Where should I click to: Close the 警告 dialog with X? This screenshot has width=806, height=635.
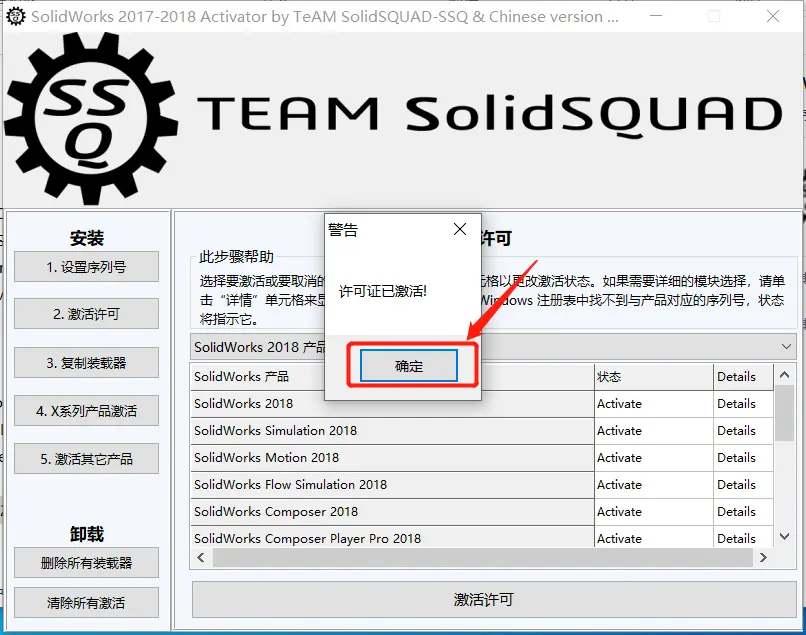click(460, 229)
